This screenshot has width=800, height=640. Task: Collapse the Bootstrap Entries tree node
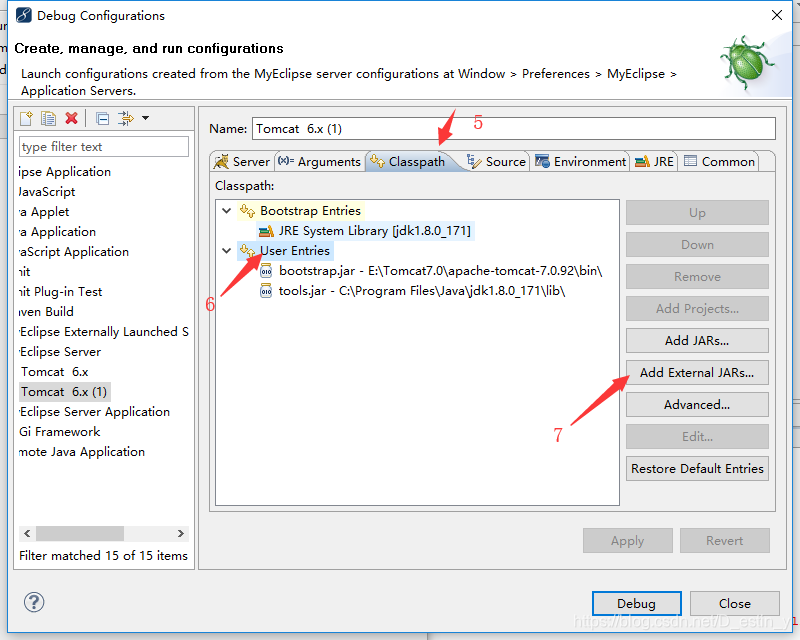point(227,211)
